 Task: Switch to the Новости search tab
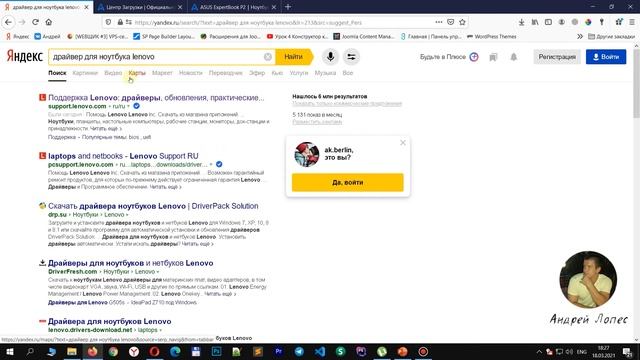[x=191, y=73]
